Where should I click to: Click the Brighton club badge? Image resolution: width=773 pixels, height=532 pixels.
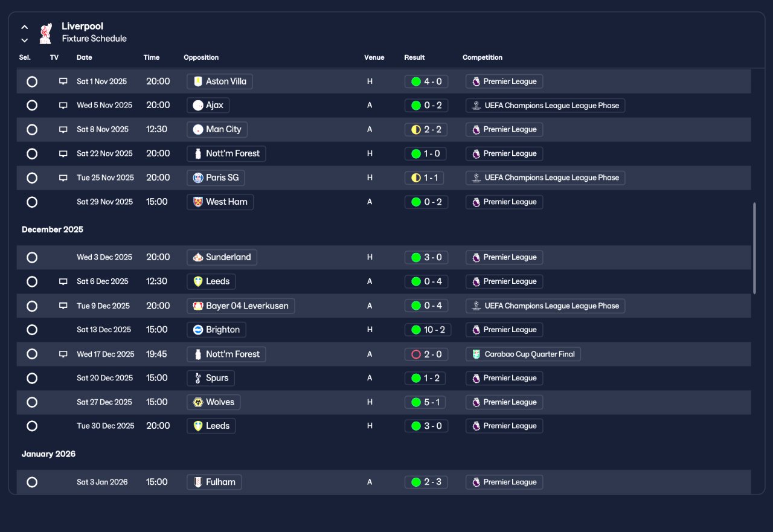[x=197, y=330]
